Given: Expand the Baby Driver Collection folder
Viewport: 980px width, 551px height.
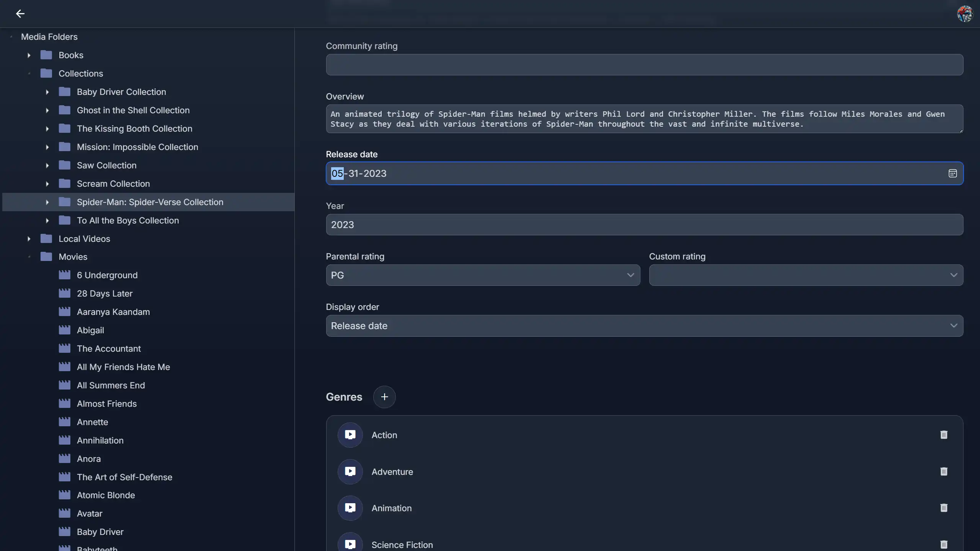Looking at the screenshot, I should point(47,92).
